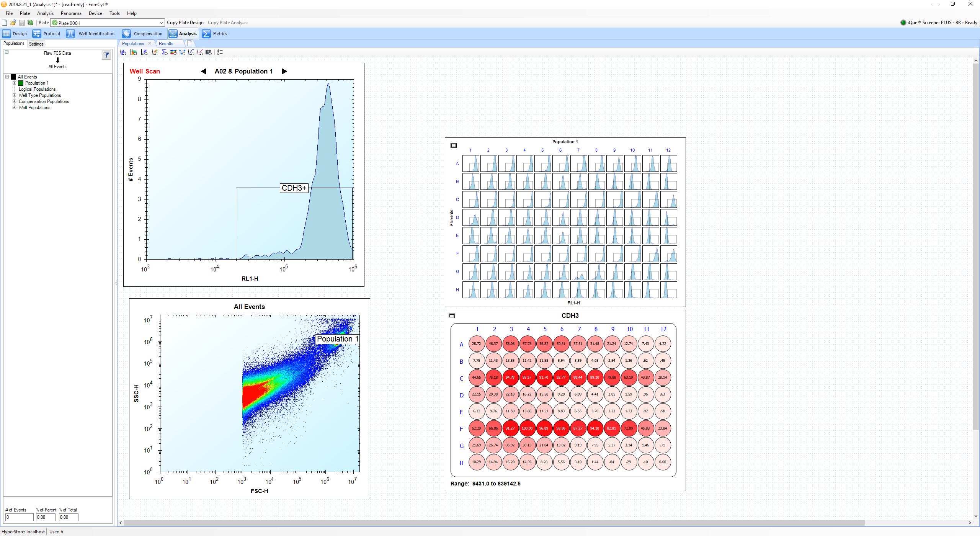Open the plot display options icon

(220, 52)
